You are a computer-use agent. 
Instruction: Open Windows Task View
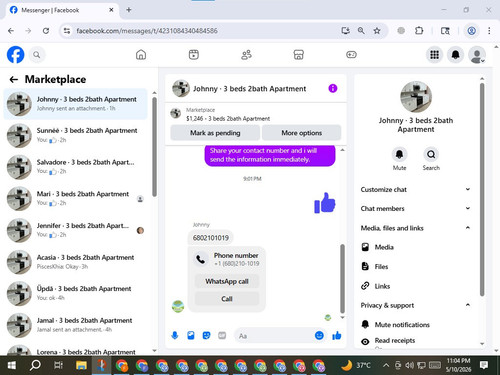[x=58, y=365]
